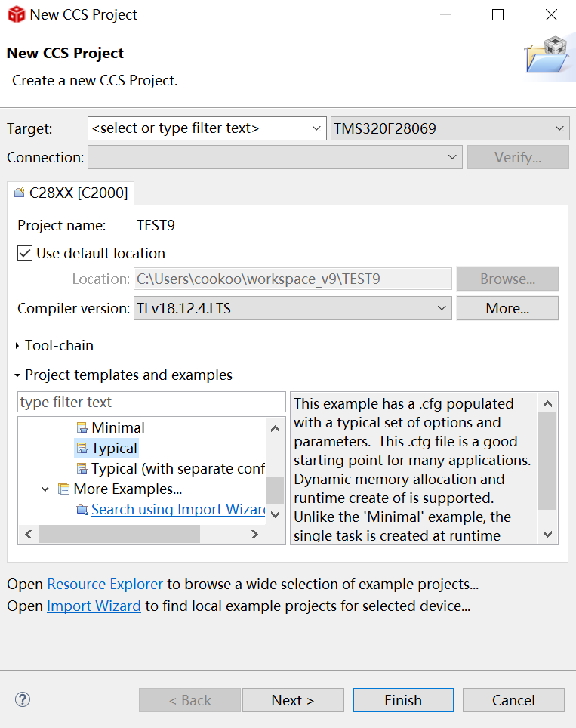Screen dimensions: 576x728
Task: Collapse Project templates and examples section
Action: pyautogui.click(x=18, y=375)
